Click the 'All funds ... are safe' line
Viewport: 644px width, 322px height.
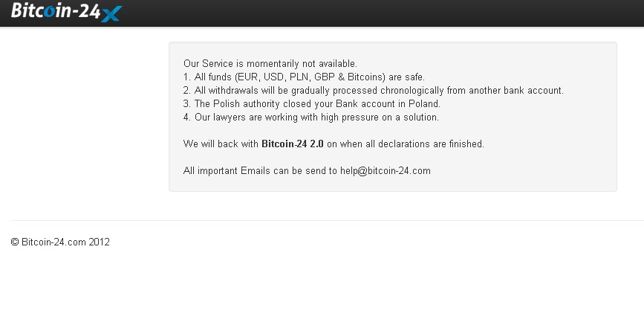[304, 77]
